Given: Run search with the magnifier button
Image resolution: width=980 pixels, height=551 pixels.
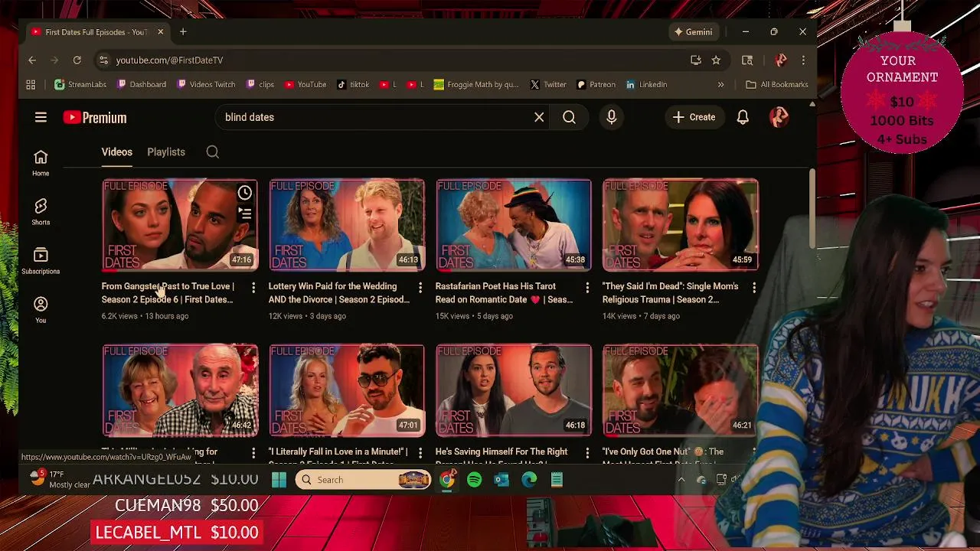Looking at the screenshot, I should pos(569,117).
